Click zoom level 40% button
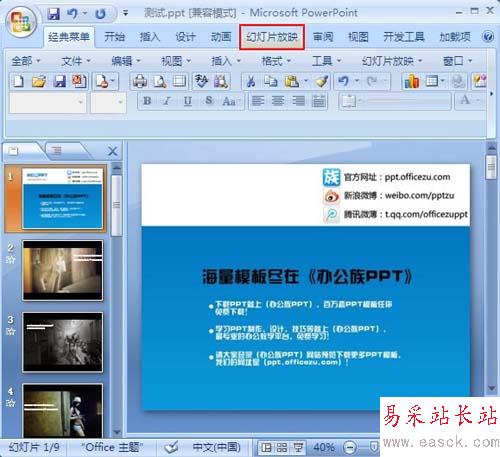 324,447
